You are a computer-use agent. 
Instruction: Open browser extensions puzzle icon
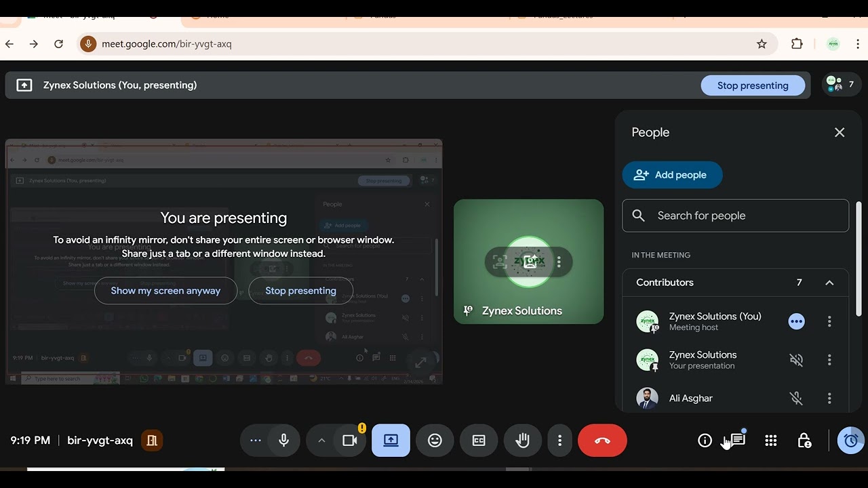click(797, 44)
